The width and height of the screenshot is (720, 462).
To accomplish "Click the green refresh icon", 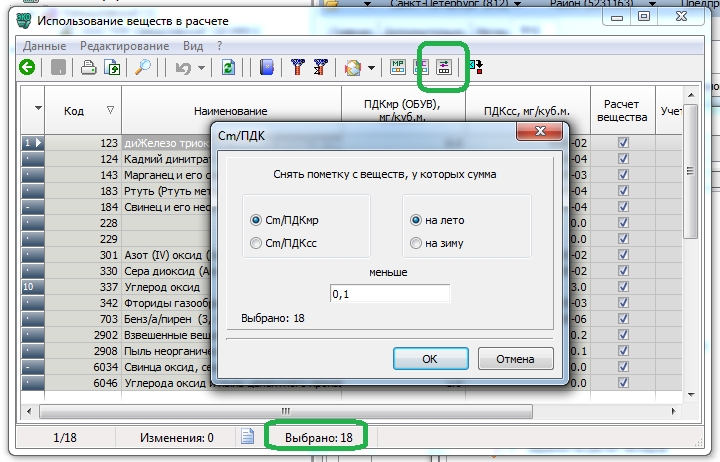I will coord(229,68).
